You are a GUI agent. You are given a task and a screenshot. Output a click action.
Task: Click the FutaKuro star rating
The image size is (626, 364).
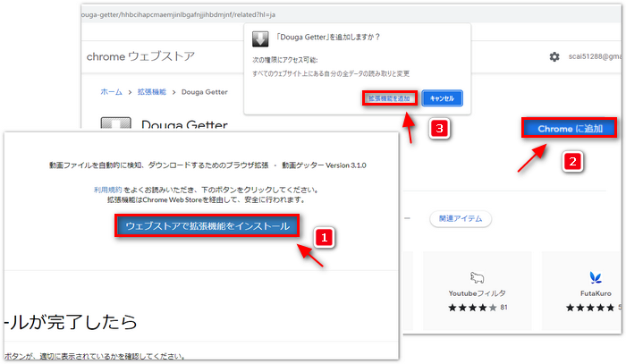(x=592, y=308)
